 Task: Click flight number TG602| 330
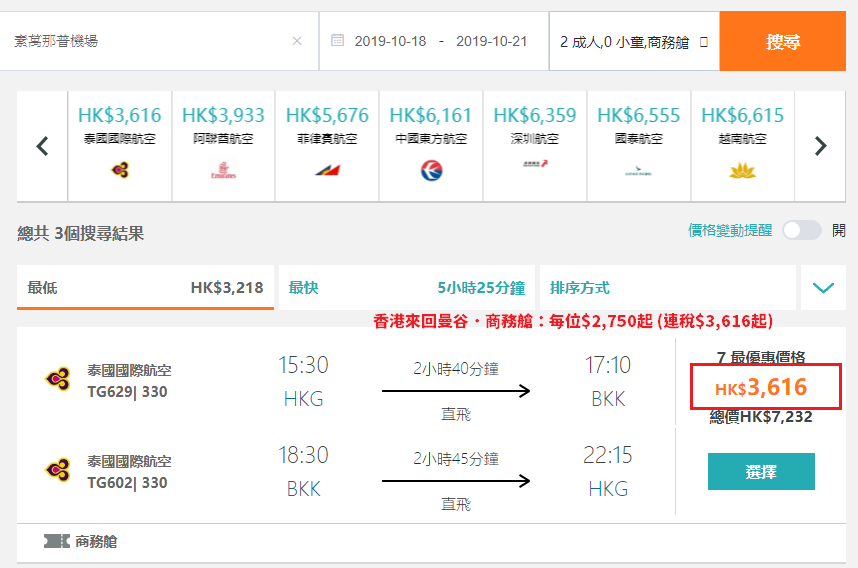coord(127,483)
